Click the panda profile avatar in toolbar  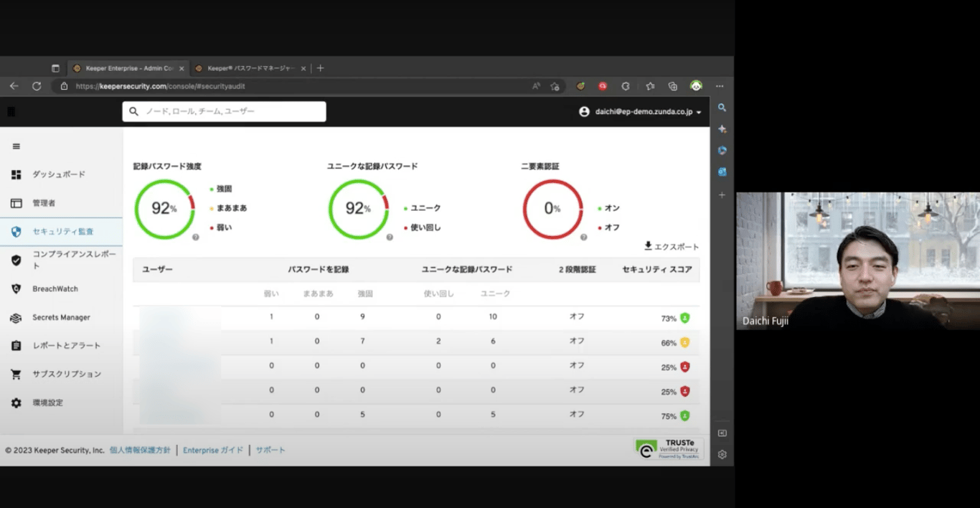696,86
